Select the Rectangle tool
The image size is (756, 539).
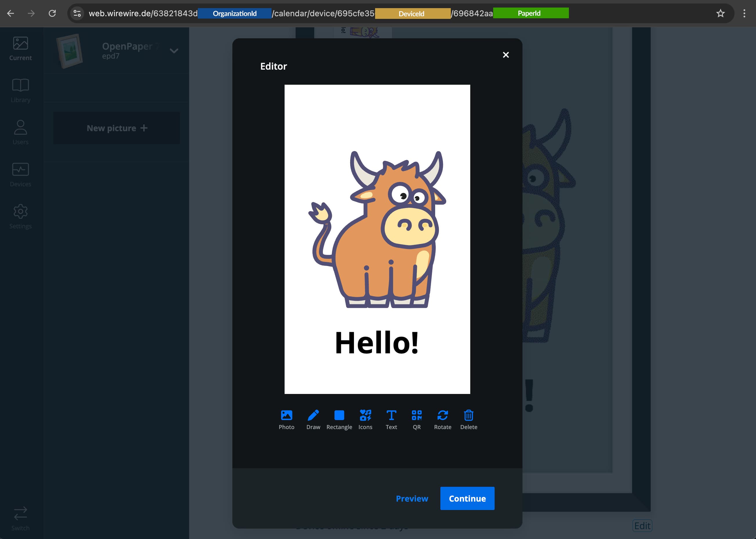(339, 419)
